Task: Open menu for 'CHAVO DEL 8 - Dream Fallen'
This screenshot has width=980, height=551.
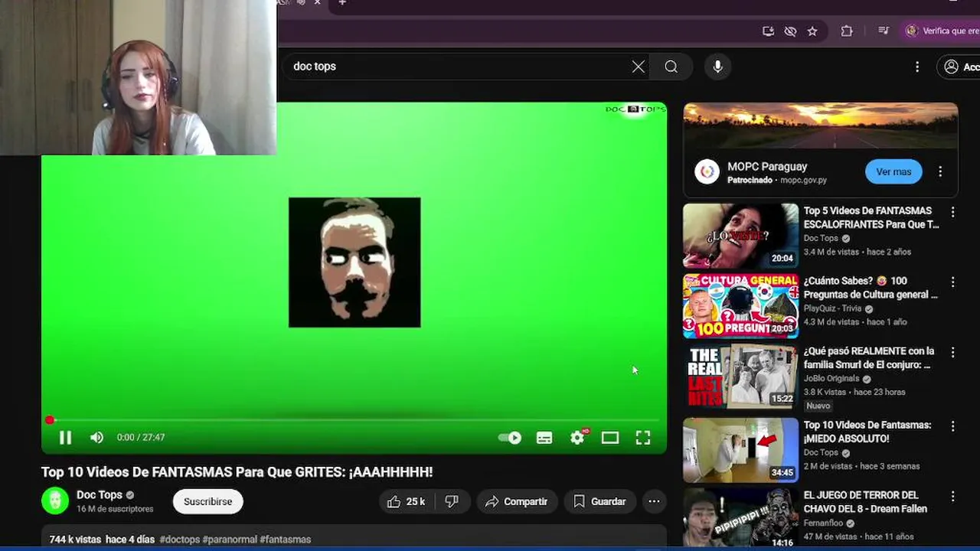Action: coord(953,497)
